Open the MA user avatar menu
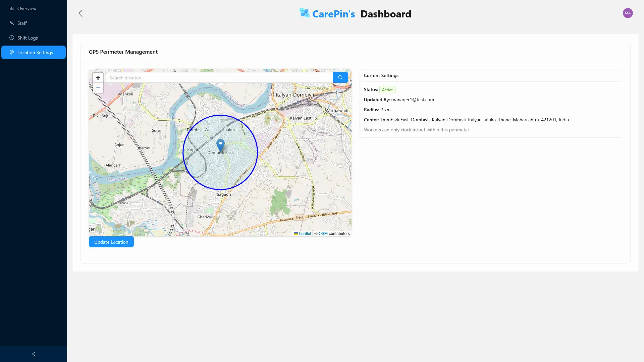 click(x=628, y=13)
